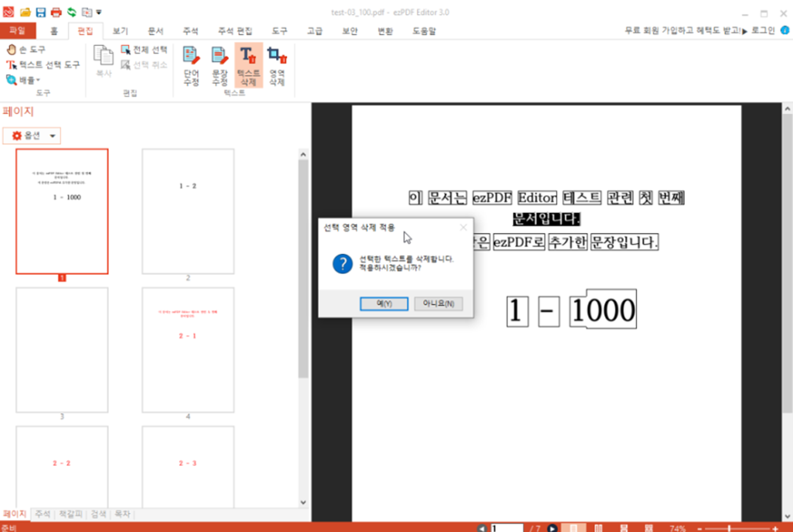Go to previous page arrow in status bar
793x532 pixels.
click(481, 528)
